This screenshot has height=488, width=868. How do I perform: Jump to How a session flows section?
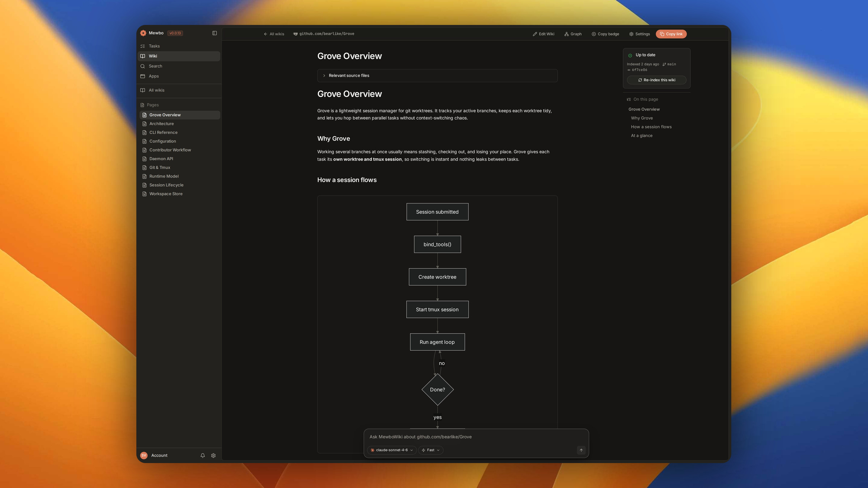651,127
